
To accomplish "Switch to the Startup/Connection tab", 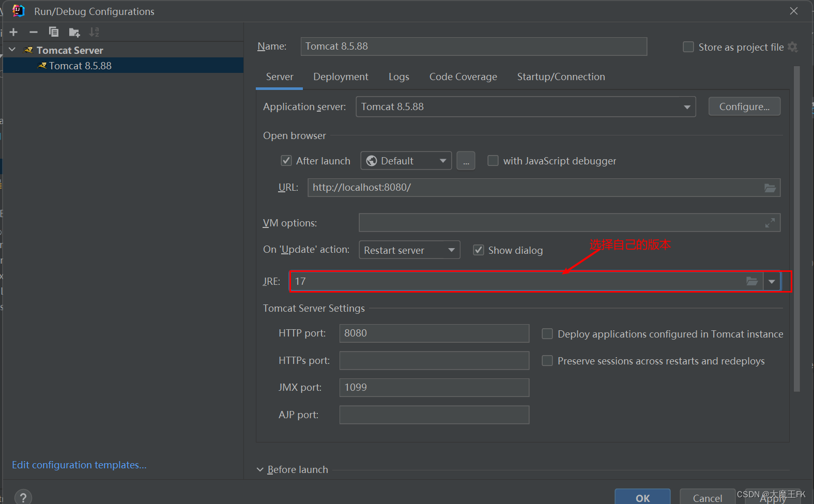I will [561, 77].
